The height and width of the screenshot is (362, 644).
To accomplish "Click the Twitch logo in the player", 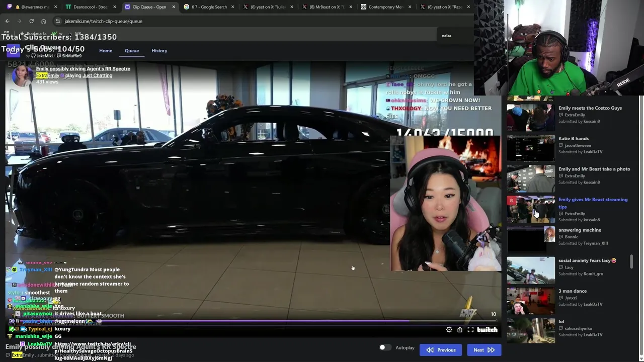I will click(x=487, y=330).
